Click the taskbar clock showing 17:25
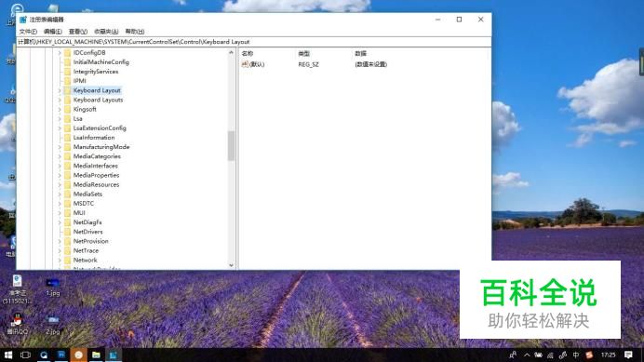Screen dimensions: 644x362 (x=609, y=355)
